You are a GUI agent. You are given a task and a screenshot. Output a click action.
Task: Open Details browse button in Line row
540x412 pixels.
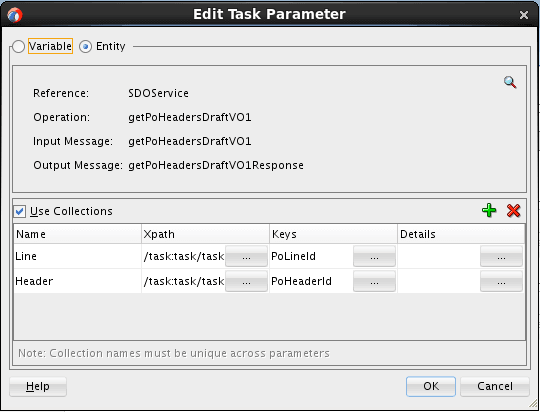click(501, 256)
